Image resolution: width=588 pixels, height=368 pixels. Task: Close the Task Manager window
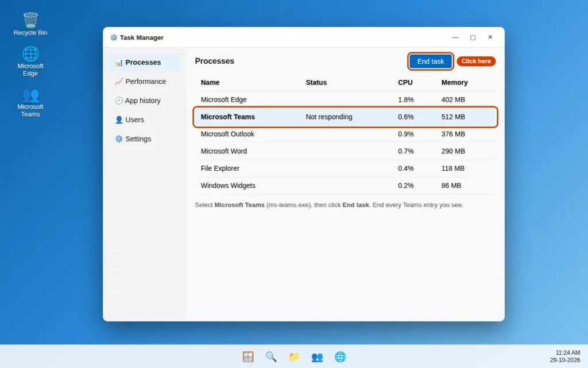(490, 37)
